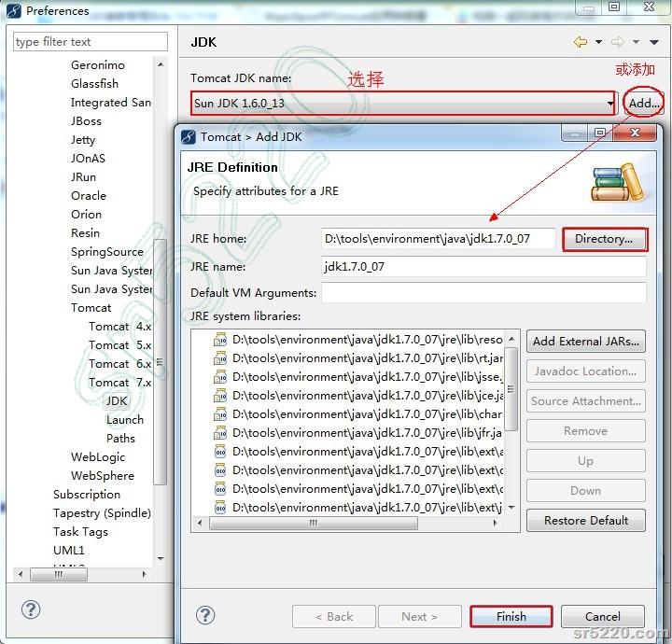Viewport: 672px width, 644px height.
Task: Select JRun in the preferences tree
Action: [84, 177]
